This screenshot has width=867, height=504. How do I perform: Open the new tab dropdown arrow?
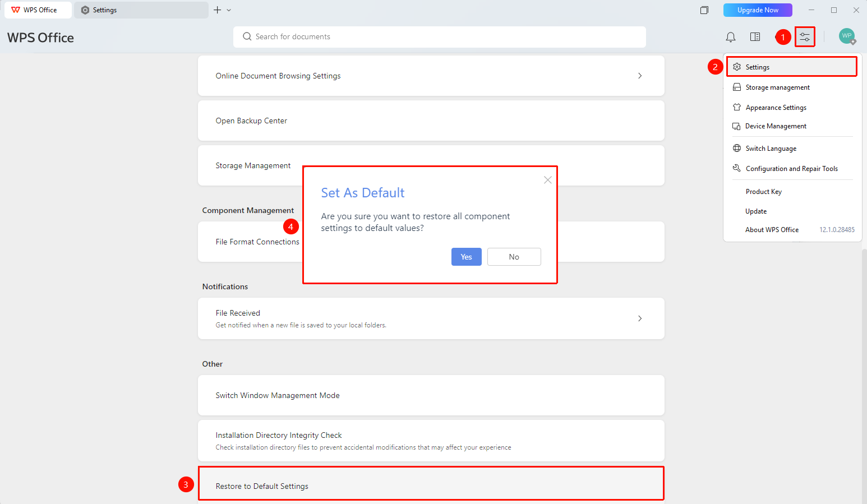(229, 10)
